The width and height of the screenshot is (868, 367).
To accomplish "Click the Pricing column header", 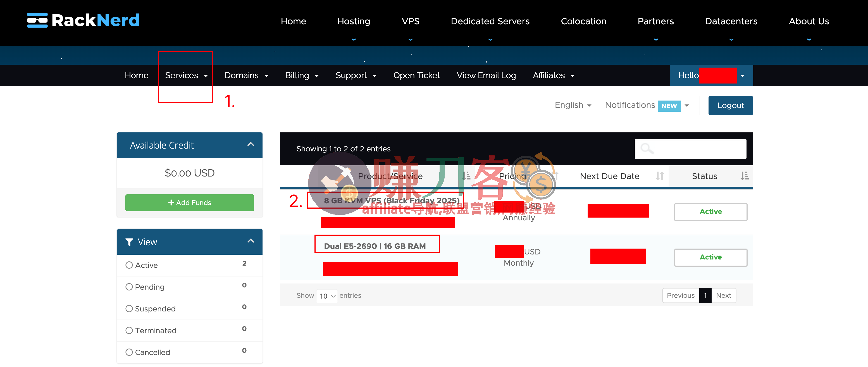I will point(512,176).
